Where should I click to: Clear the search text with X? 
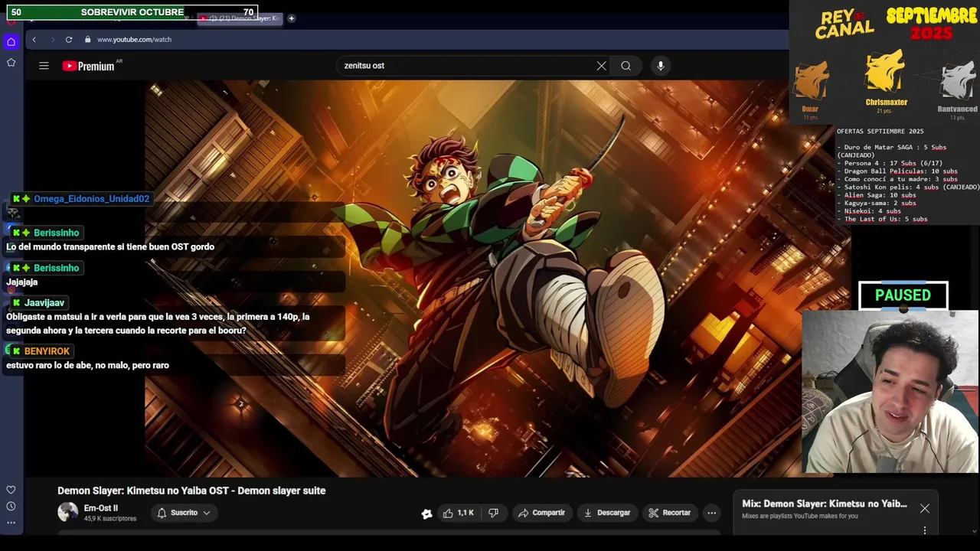(x=601, y=66)
